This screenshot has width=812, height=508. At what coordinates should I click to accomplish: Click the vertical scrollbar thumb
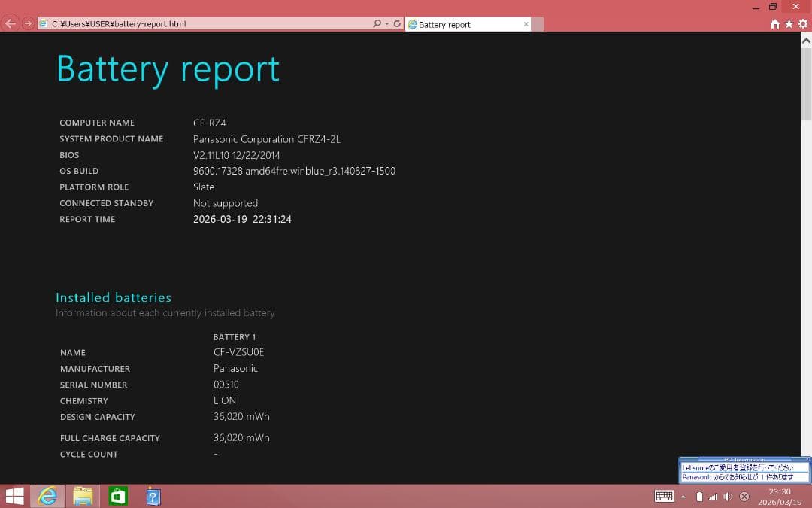pyautogui.click(x=806, y=84)
